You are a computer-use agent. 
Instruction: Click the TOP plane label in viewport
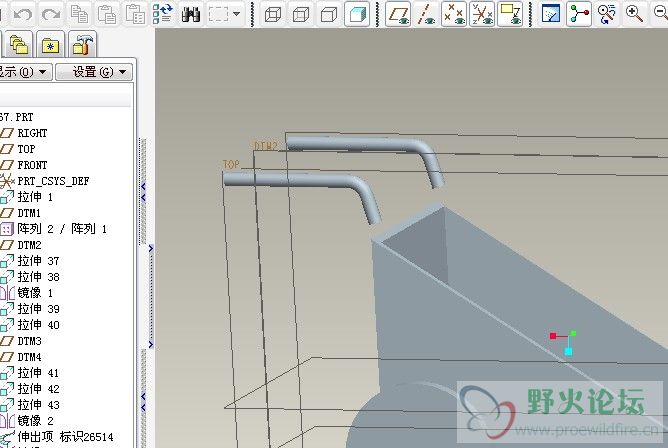231,164
